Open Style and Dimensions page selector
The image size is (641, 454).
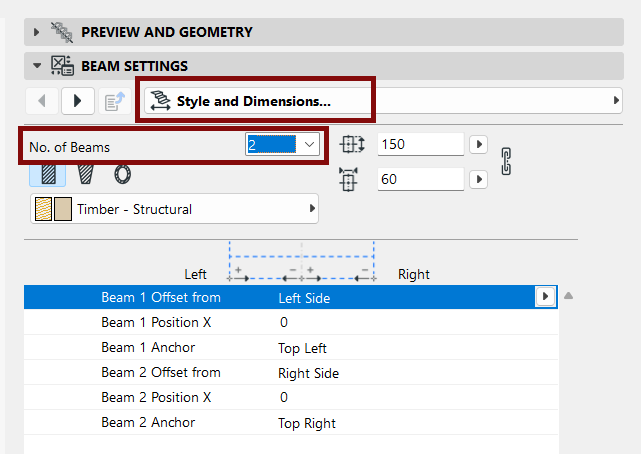[383, 101]
